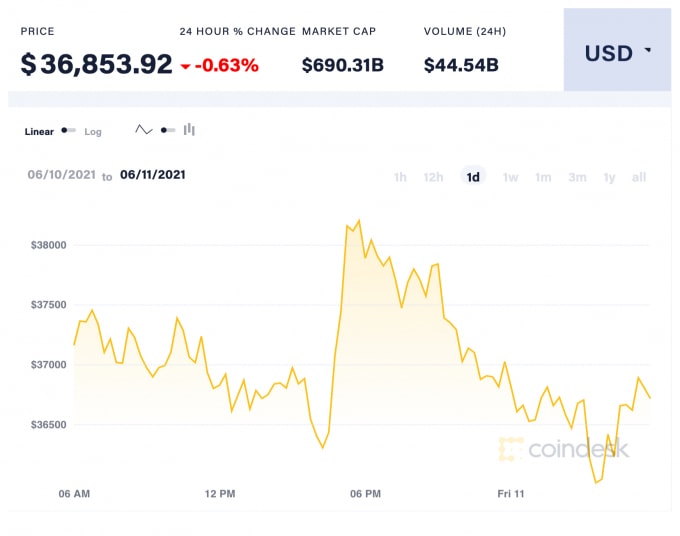
Task: Click the 06 PM time label
Action: (x=366, y=494)
